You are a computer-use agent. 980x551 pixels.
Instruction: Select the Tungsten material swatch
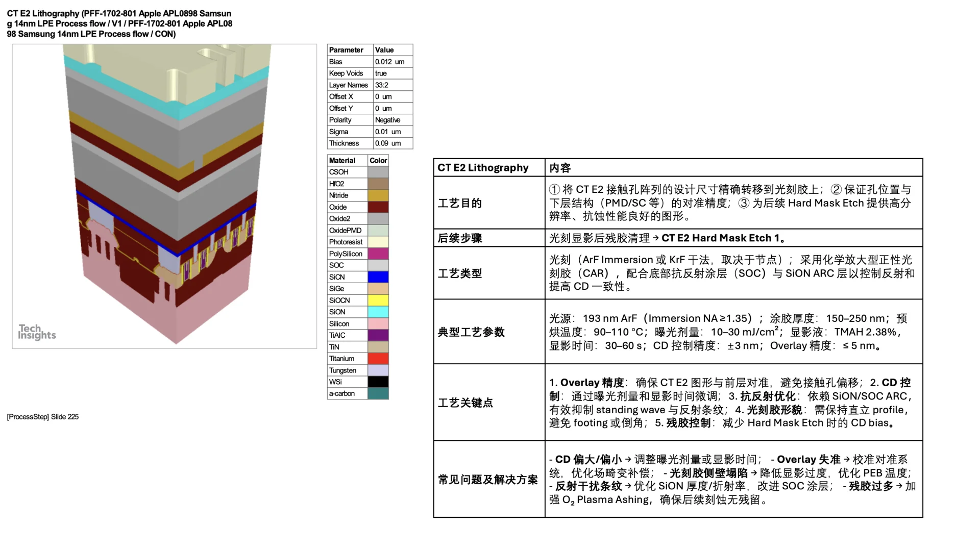[x=378, y=370]
